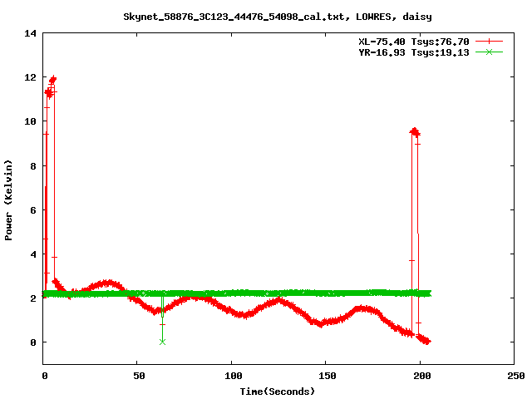Image resolution: width=532 pixels, height=399 pixels.
Task: Click the red peak marker near 12 Kelvin
Action: (x=53, y=79)
